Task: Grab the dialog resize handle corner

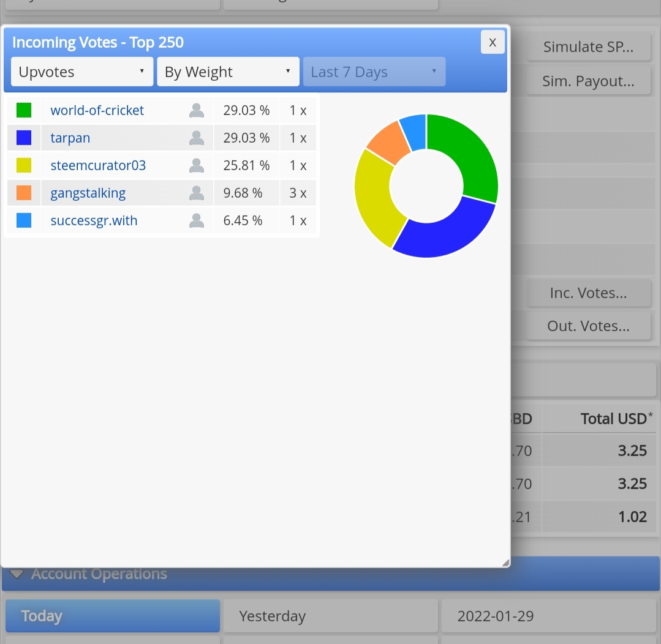Action: 505,563
